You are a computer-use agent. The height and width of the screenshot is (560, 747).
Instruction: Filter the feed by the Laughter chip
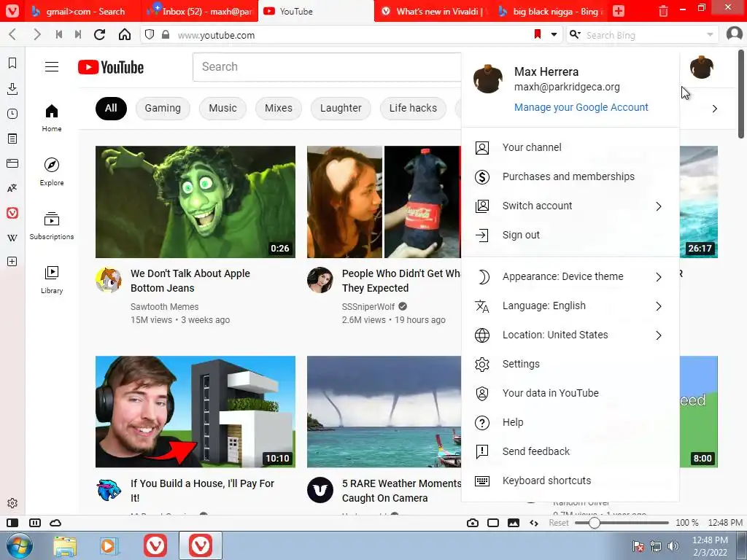tap(341, 108)
